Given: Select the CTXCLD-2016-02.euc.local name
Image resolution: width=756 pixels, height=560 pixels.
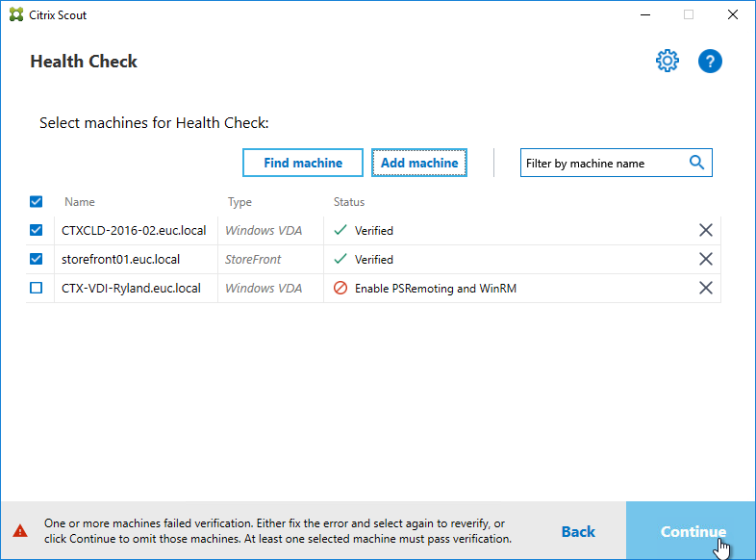Looking at the screenshot, I should pos(134,231).
